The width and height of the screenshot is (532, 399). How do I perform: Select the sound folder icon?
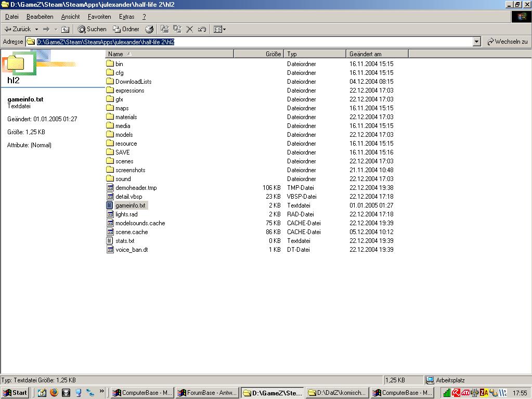click(110, 178)
